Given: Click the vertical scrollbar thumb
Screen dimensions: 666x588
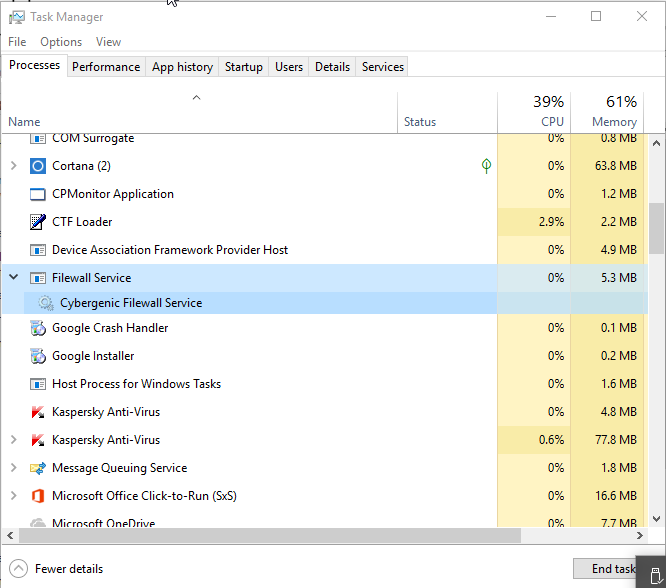Looking at the screenshot, I should click(x=657, y=229).
